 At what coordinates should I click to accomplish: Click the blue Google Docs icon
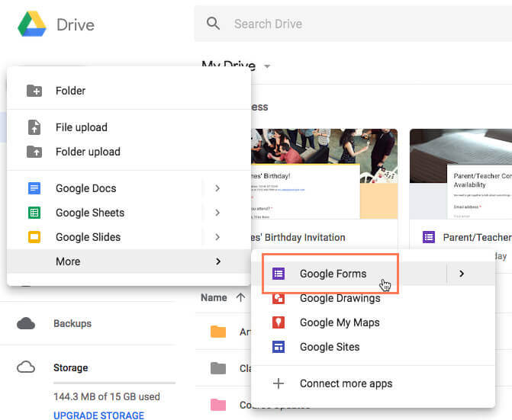click(34, 188)
